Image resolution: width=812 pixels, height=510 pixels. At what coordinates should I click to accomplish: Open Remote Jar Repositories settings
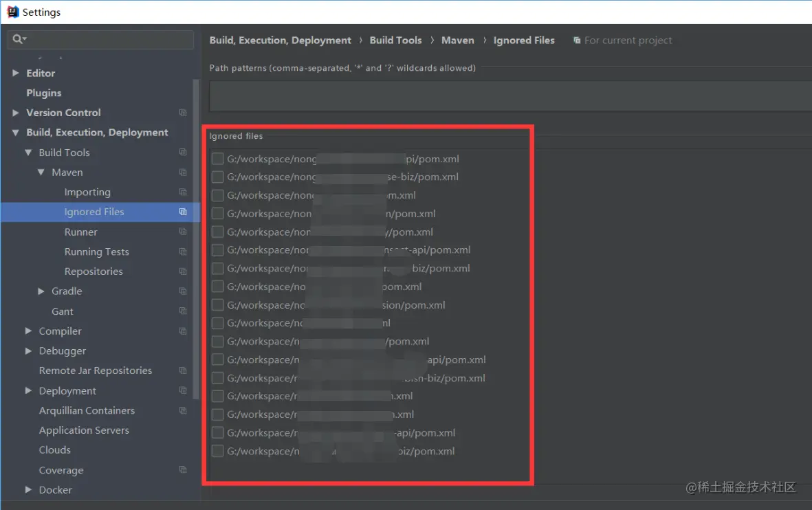[96, 370]
